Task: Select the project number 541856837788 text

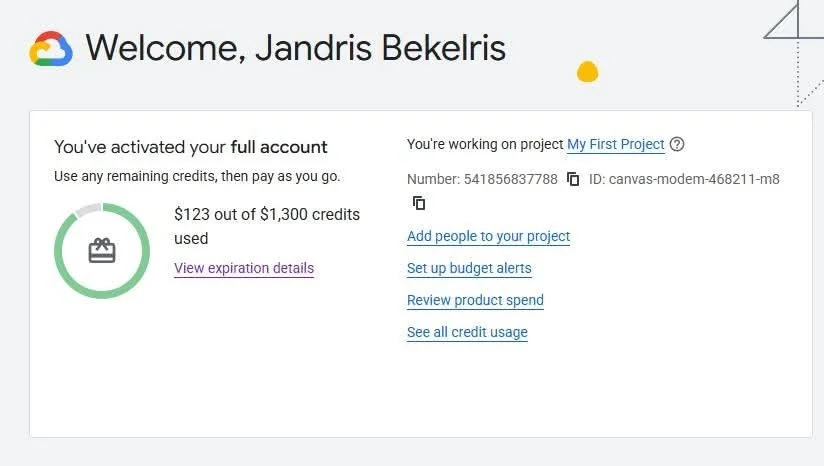Action: (511, 179)
